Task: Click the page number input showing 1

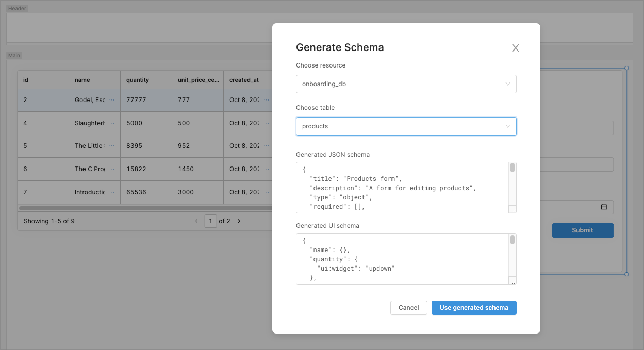Action: [x=210, y=221]
